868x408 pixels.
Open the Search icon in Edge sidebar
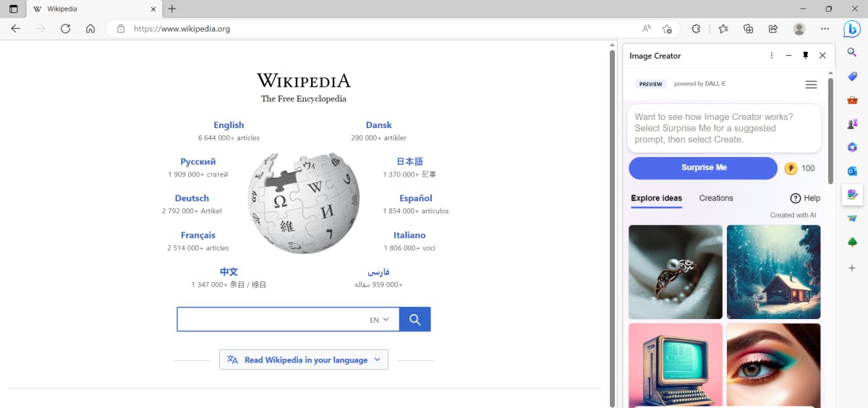point(852,52)
